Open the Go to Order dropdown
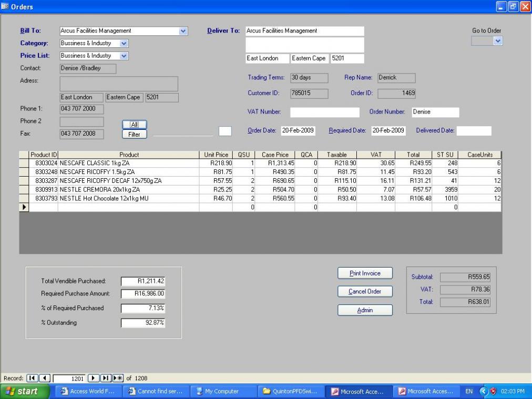532x399 pixels. tap(498, 41)
